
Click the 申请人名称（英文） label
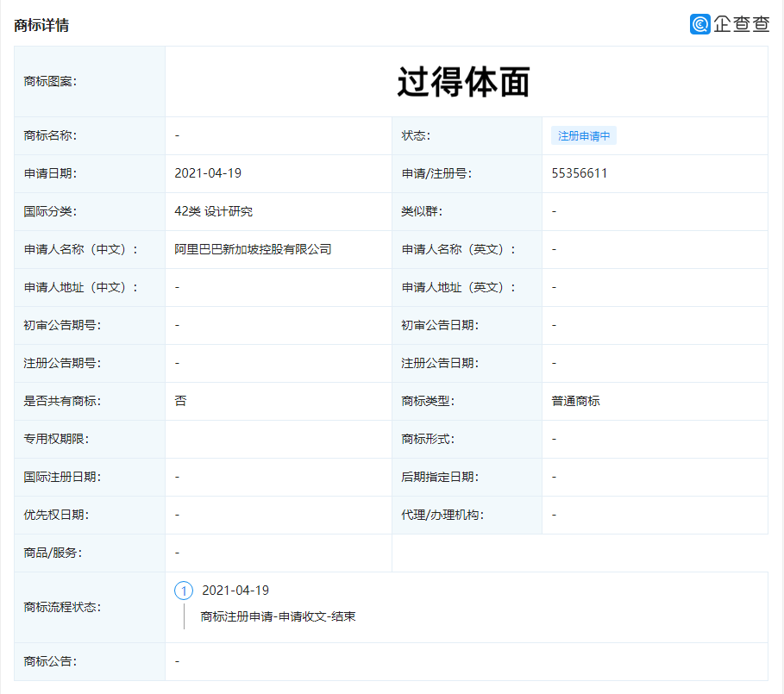pos(459,249)
